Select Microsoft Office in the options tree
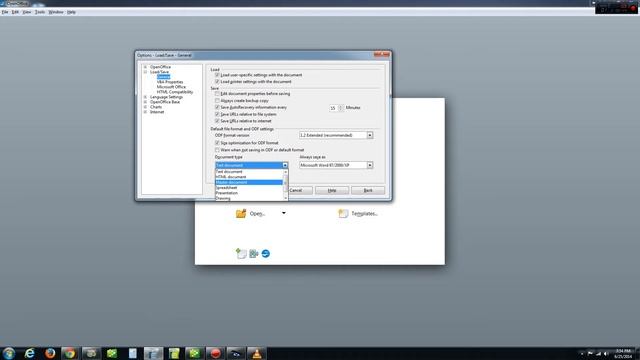The image size is (640, 360). [x=171, y=87]
